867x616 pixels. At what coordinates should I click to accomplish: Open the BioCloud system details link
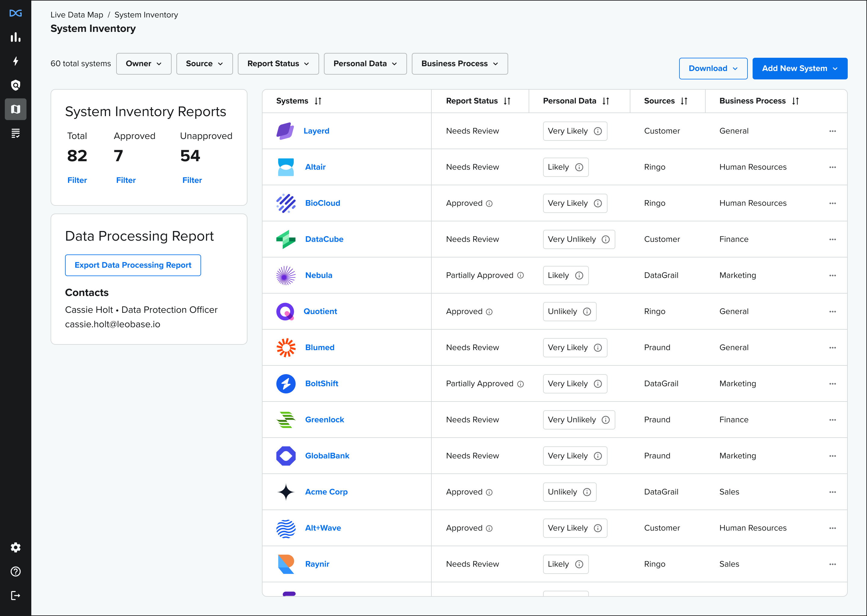(322, 203)
